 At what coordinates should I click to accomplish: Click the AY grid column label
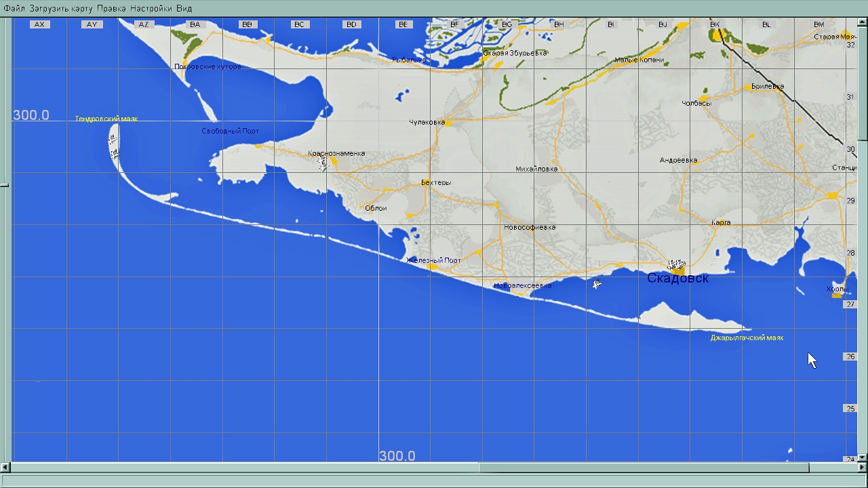click(92, 24)
